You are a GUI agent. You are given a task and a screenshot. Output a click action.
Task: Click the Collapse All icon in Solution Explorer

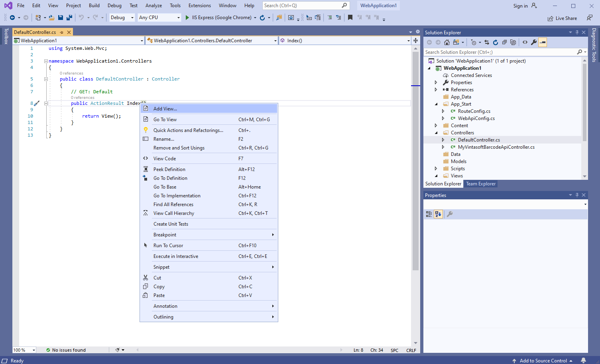tap(504, 42)
